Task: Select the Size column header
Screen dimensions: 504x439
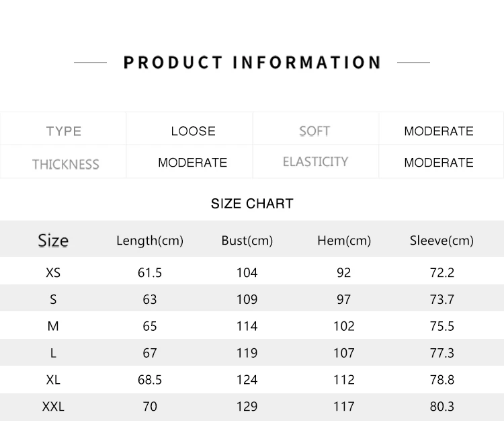Action: 53,241
